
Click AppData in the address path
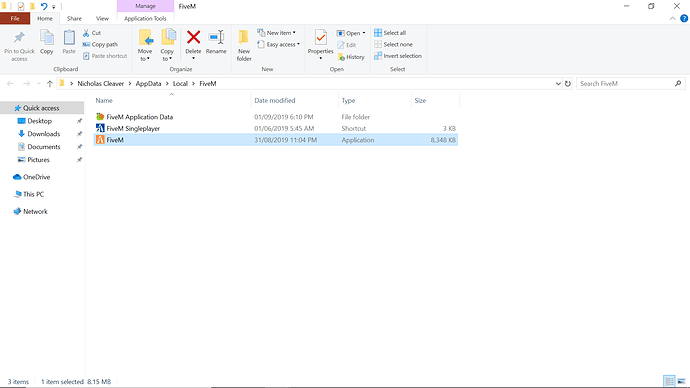point(148,84)
